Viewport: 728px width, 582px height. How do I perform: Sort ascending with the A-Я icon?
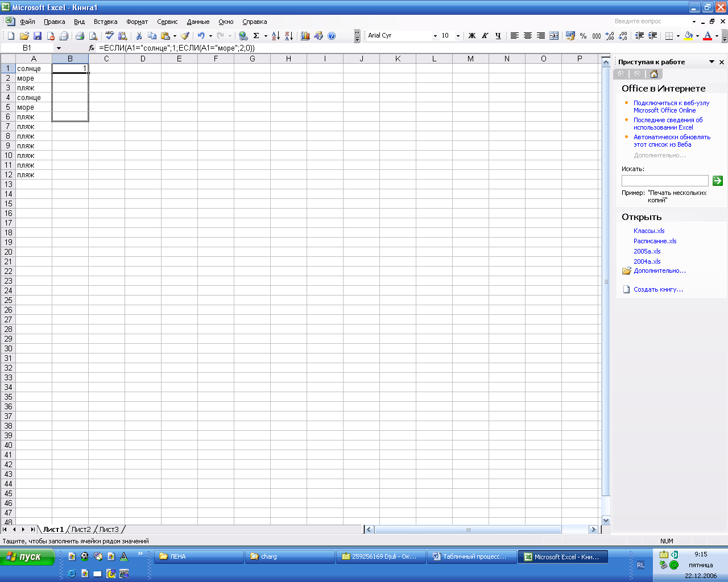pos(276,36)
